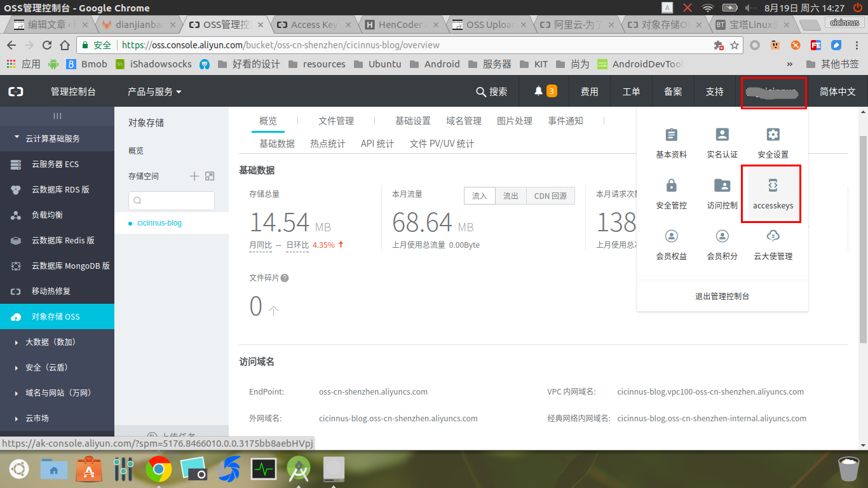Select the cicinnus-blog bucket link
This screenshot has height=488, width=868.
pos(159,223)
